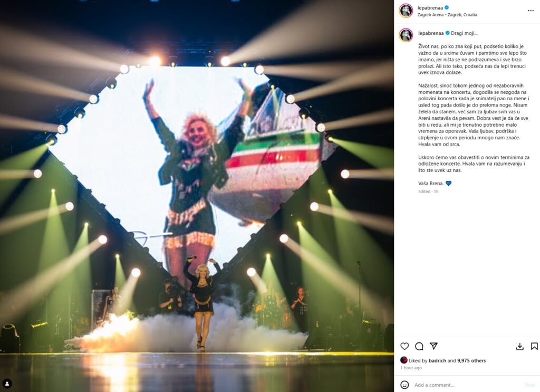The width and height of the screenshot is (540, 392).
Task: Open the lepabrenaa username in the caption
Action: click(x=431, y=33)
